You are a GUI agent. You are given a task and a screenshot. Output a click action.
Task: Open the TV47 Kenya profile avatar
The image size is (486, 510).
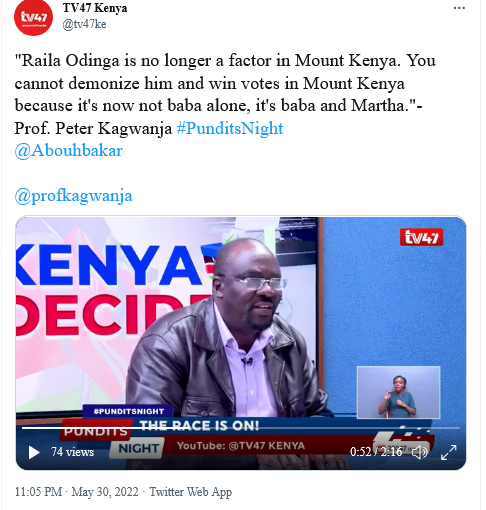click(x=33, y=17)
